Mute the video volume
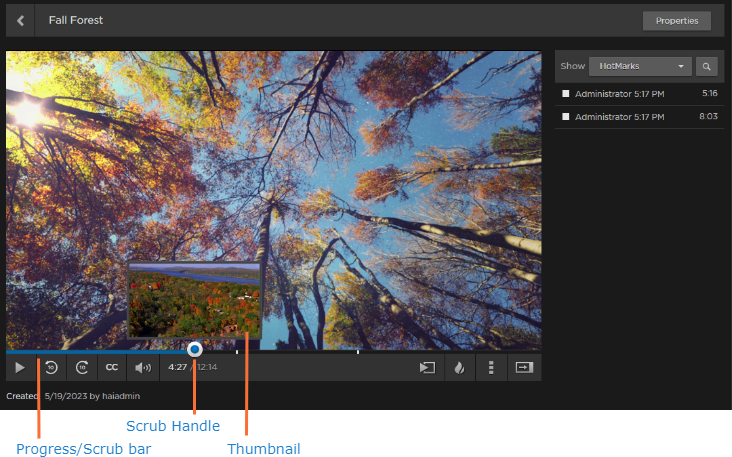Screen dimensions: 732x457 (x=143, y=367)
